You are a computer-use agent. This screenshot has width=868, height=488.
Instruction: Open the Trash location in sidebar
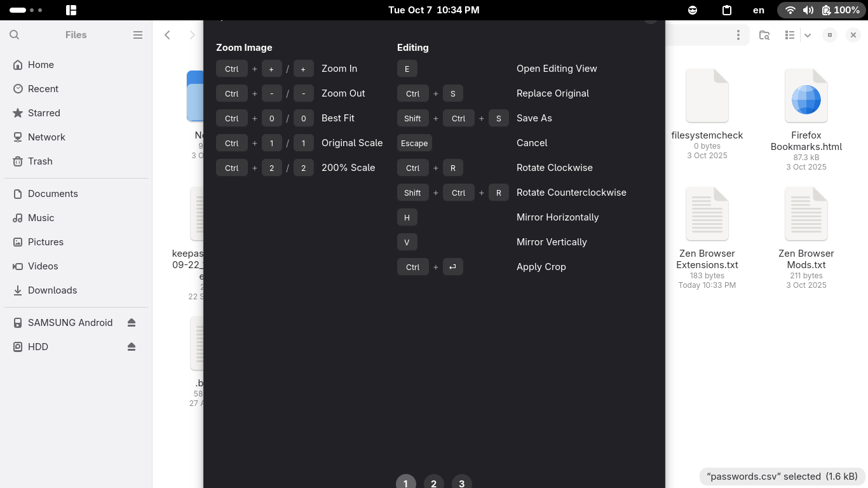click(40, 161)
